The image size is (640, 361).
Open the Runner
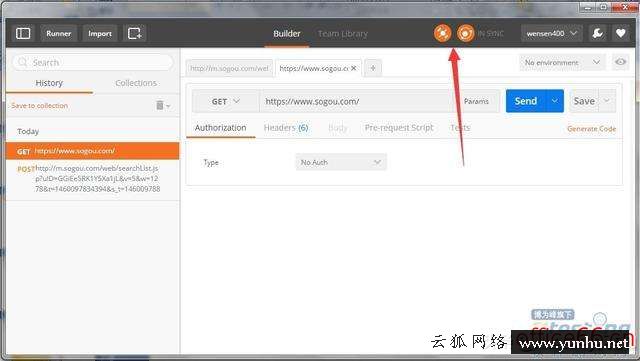58,33
